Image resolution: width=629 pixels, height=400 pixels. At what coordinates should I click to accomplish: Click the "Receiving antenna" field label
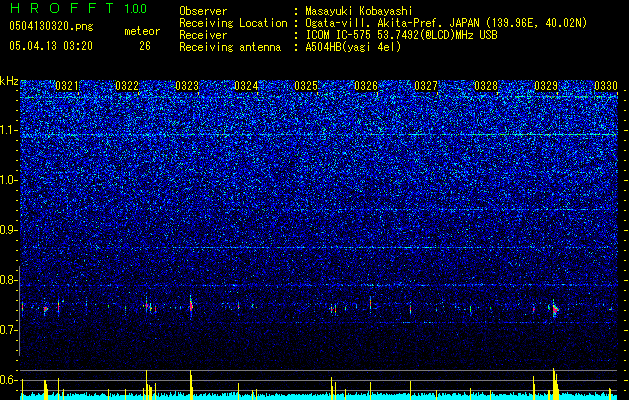click(230, 47)
